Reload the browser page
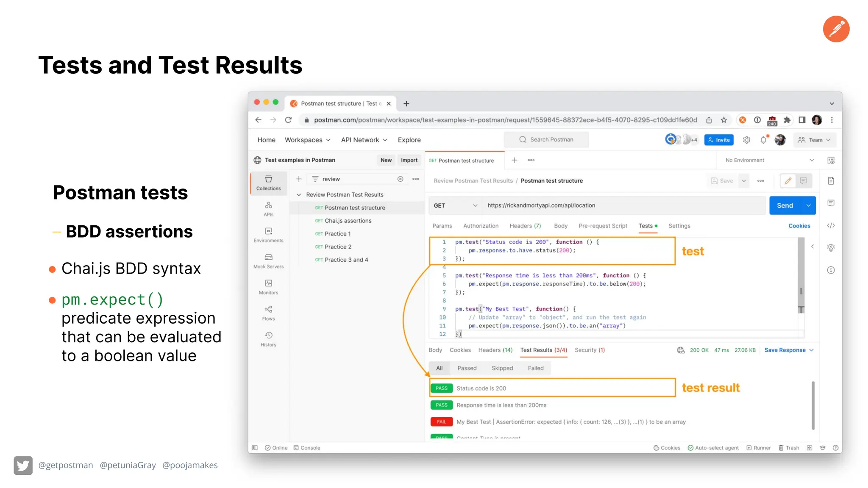 pyautogui.click(x=288, y=120)
